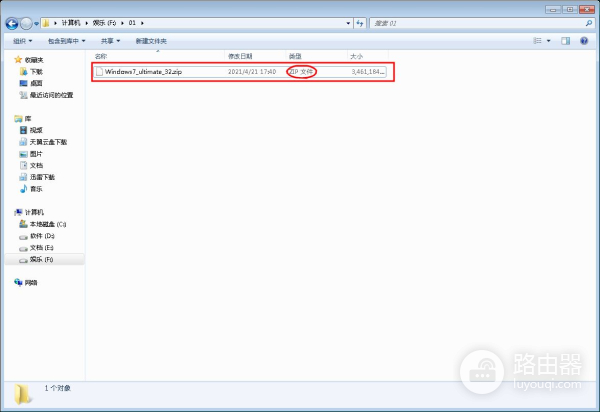The height and width of the screenshot is (412, 600).
Task: Click the folder icon in address bar
Action: (46, 23)
